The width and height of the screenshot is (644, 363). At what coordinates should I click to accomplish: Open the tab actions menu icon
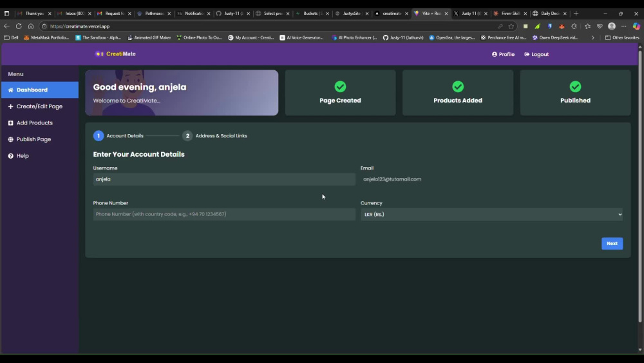point(6,14)
